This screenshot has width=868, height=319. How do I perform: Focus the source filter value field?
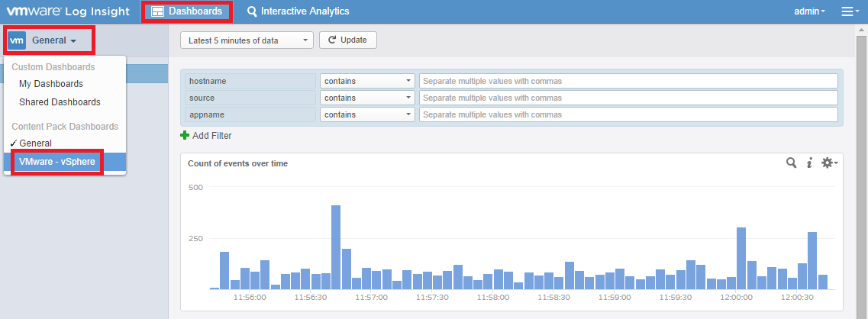coord(628,98)
